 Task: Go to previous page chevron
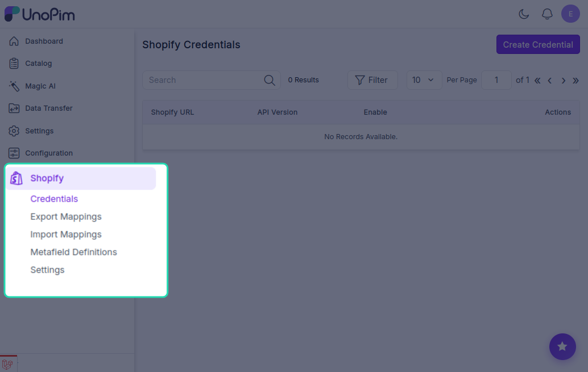(550, 81)
